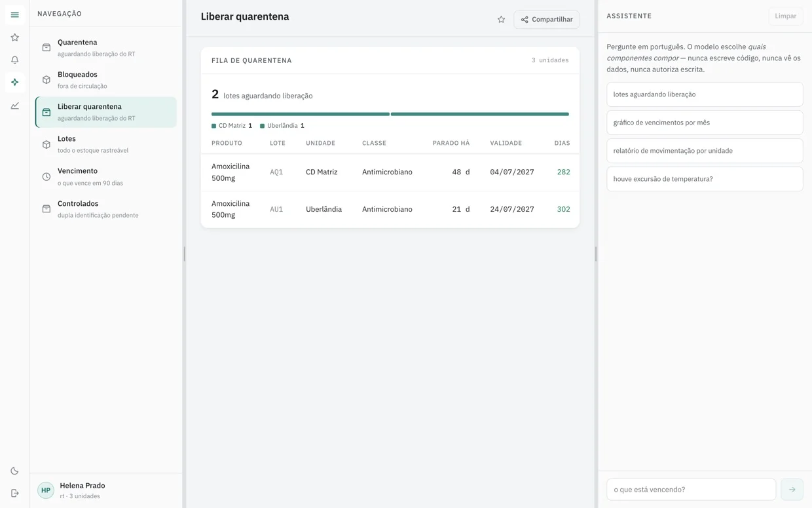
Task: Choose suggestion 'gráfico de vencimentos por mês'
Action: click(705, 123)
